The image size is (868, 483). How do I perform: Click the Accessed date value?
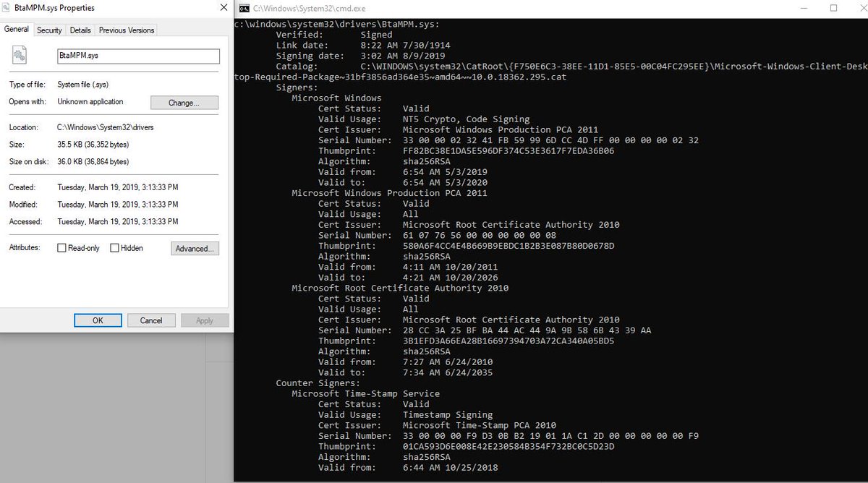118,222
